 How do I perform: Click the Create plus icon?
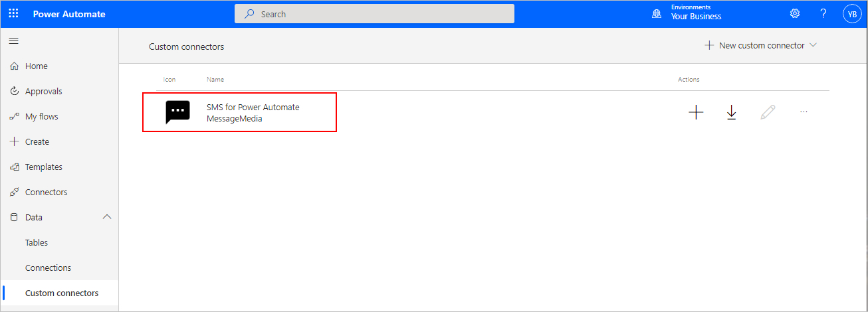click(x=13, y=142)
